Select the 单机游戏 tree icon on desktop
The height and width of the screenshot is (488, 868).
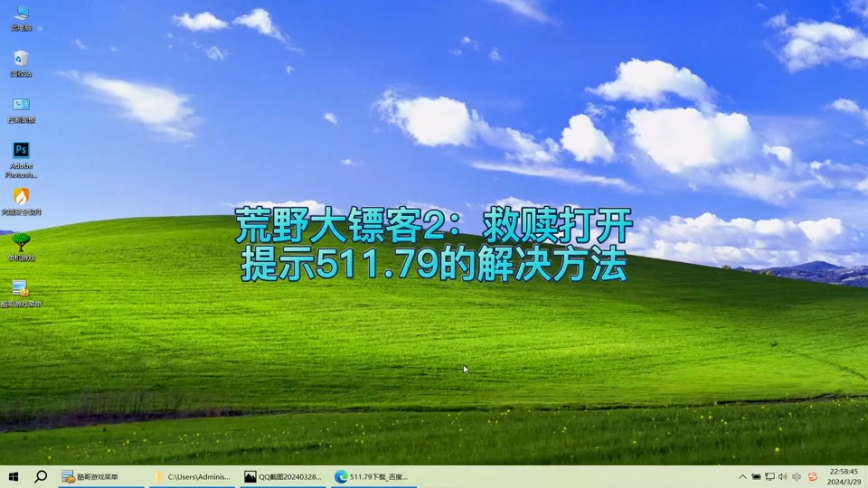click(21, 247)
